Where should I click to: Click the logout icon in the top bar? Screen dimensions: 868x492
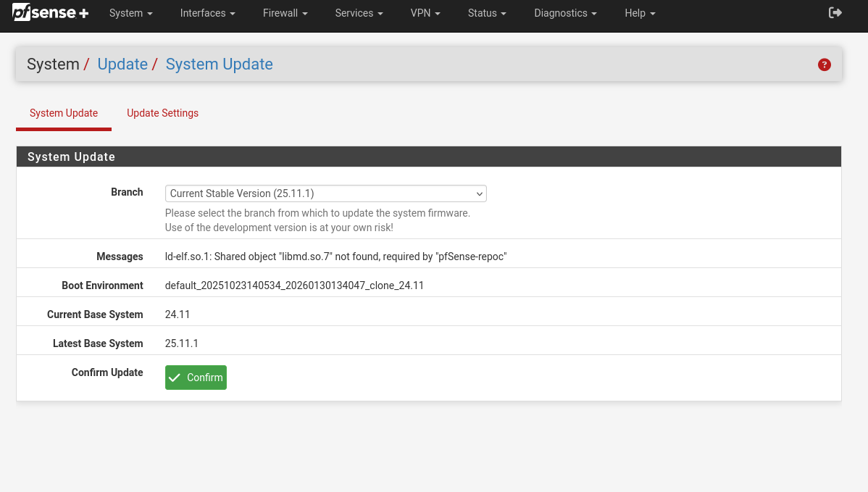[x=835, y=13]
